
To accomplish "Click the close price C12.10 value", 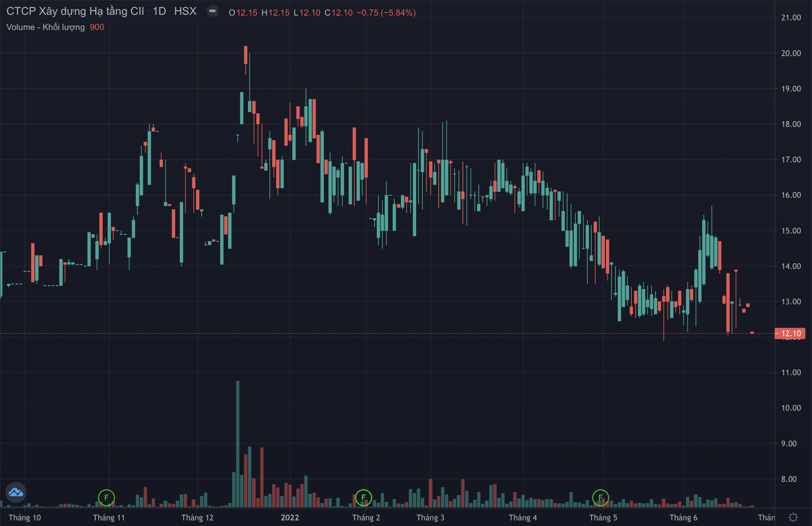I will 339,12.
